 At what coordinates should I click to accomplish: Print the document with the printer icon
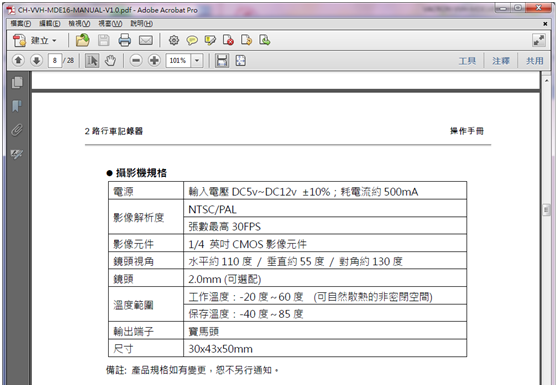(x=125, y=40)
